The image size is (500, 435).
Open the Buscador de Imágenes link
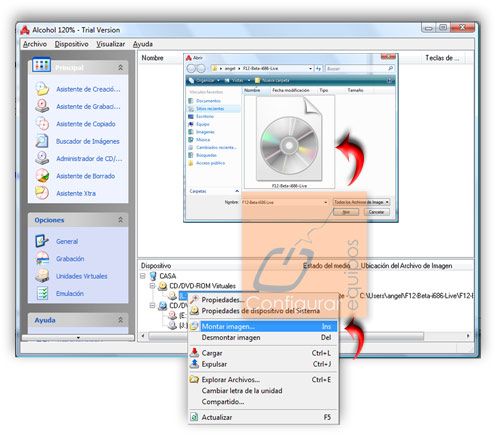coord(88,141)
